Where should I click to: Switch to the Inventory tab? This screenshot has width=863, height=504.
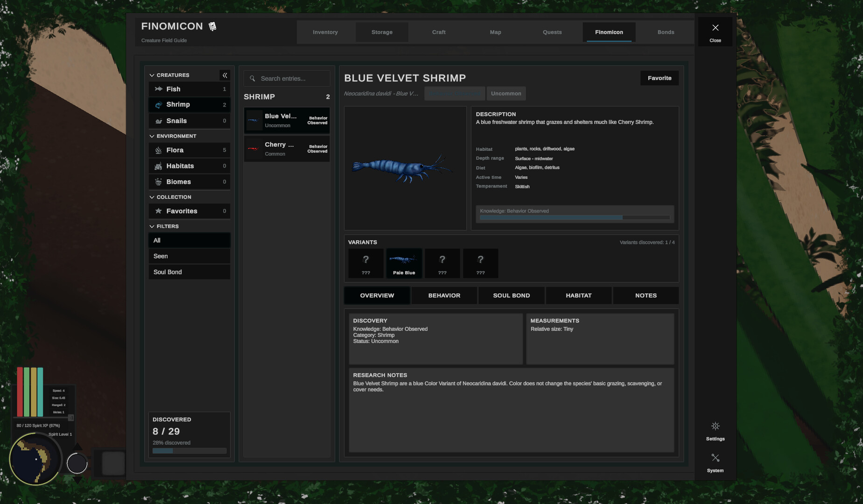click(x=325, y=32)
